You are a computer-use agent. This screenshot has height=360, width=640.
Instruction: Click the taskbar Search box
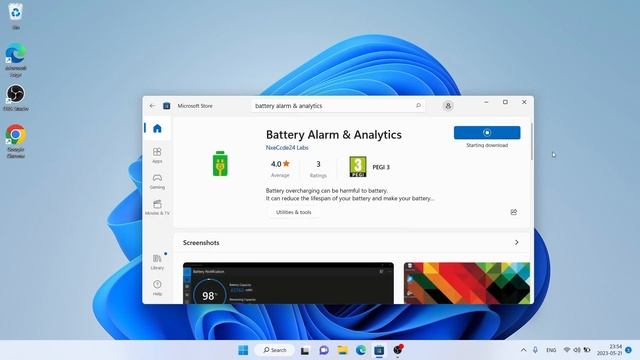click(274, 350)
